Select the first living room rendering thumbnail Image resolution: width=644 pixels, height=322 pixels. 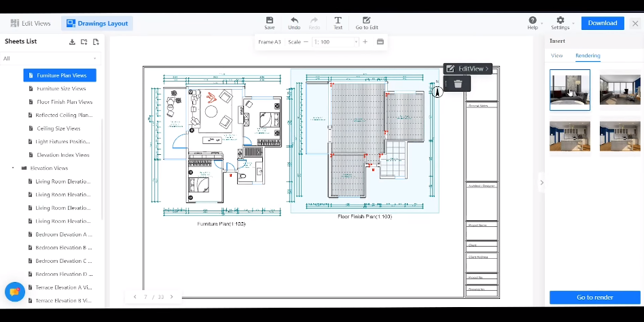(x=570, y=90)
